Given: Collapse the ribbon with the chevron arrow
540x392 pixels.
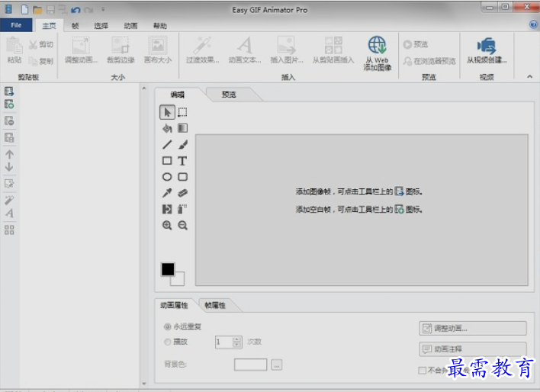Looking at the screenshot, I should pyautogui.click(x=529, y=76).
